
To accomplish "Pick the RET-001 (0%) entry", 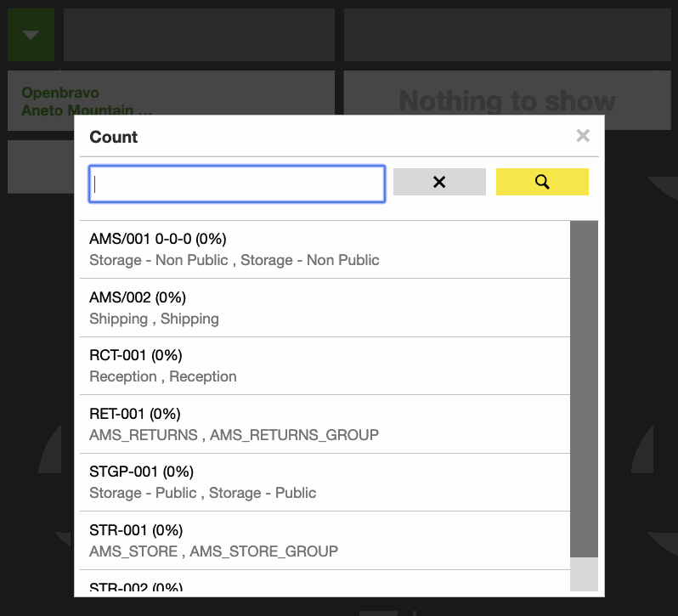I will (x=325, y=424).
